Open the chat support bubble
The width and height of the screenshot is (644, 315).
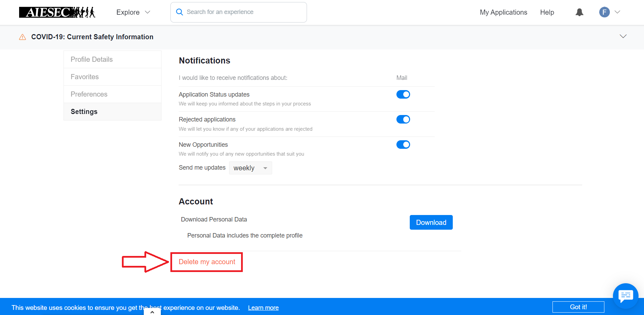(x=626, y=296)
